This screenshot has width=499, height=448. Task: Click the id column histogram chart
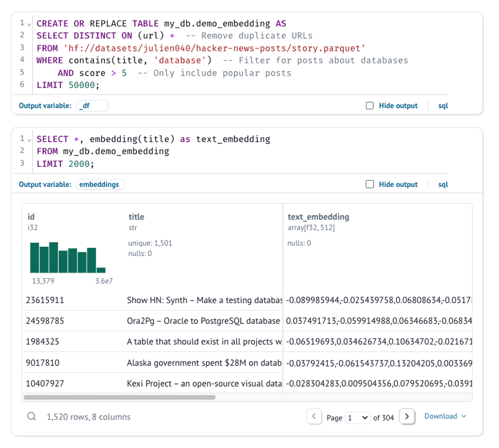pos(65,256)
